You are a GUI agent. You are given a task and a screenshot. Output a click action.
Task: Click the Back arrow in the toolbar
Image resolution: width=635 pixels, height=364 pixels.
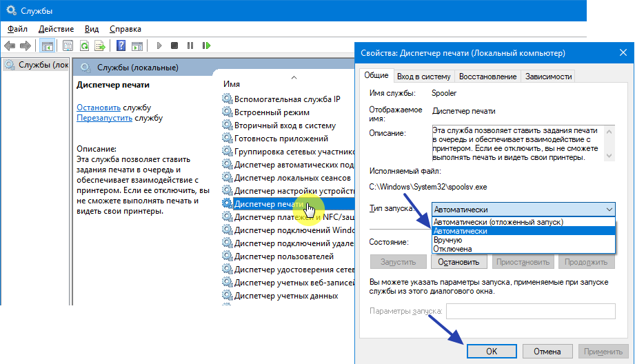[x=10, y=46]
